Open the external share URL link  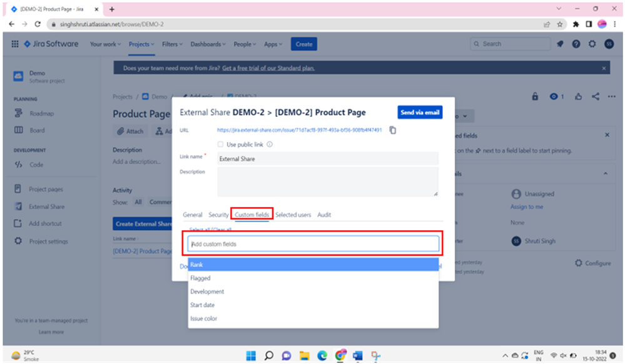pos(299,130)
